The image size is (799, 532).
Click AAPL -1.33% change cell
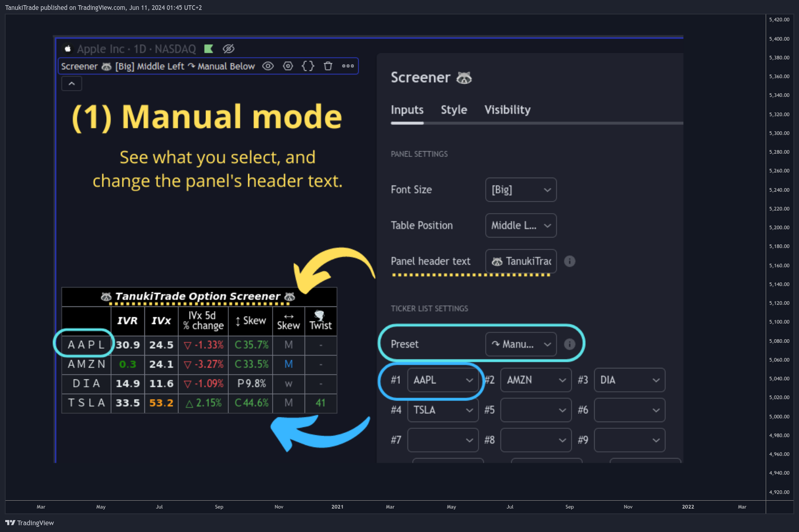(x=203, y=345)
